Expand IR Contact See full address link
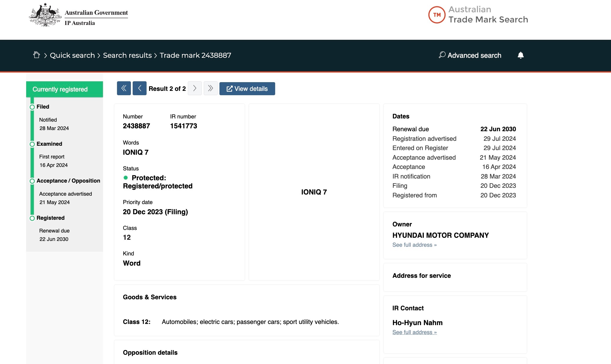The image size is (611, 364). click(x=414, y=332)
